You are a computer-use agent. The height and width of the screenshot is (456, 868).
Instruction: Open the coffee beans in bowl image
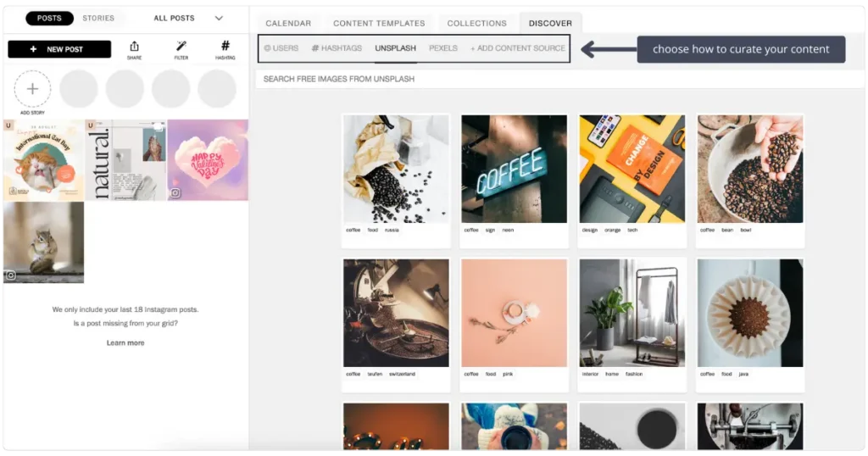750,169
